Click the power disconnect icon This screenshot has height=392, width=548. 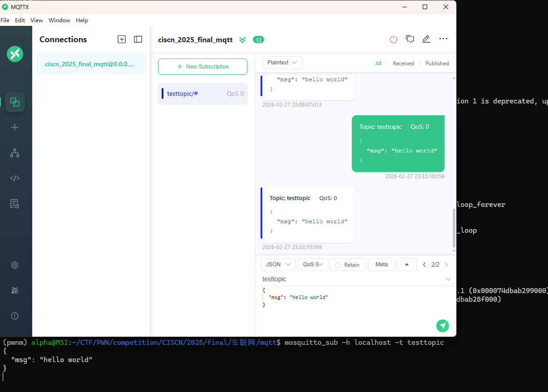394,39
